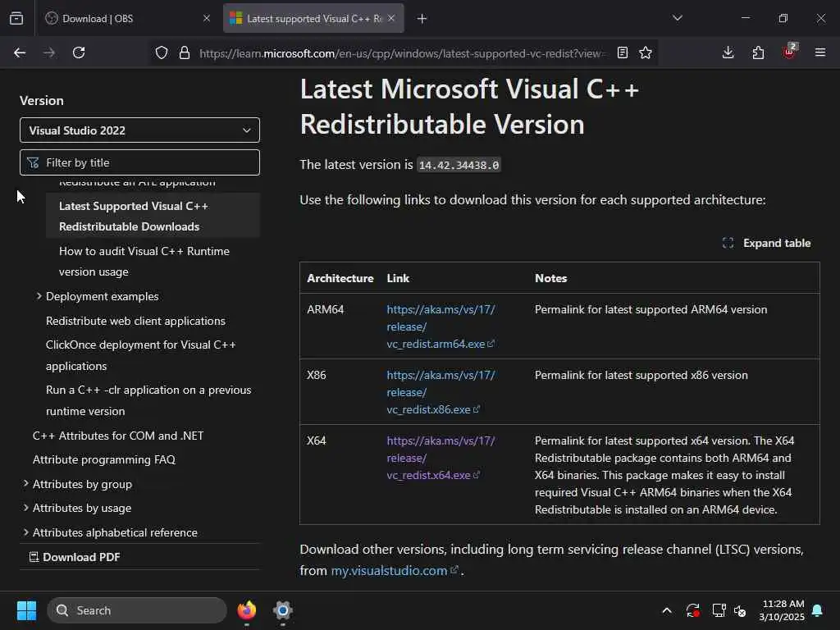
Task: Toggle reader view icon
Action: click(623, 52)
